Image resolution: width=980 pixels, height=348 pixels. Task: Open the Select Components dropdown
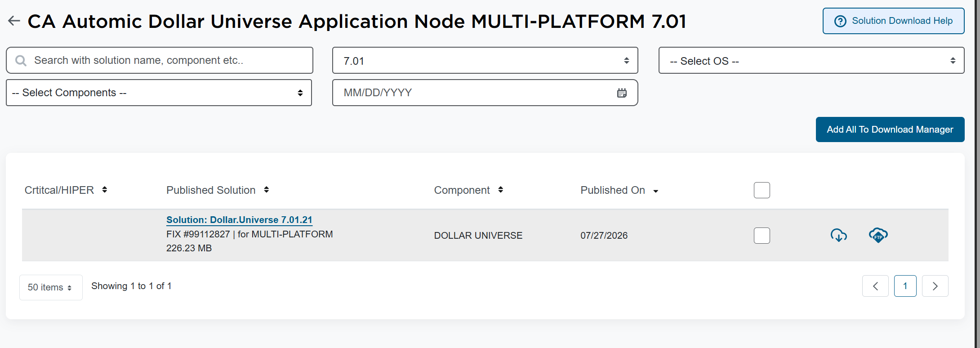(159, 93)
